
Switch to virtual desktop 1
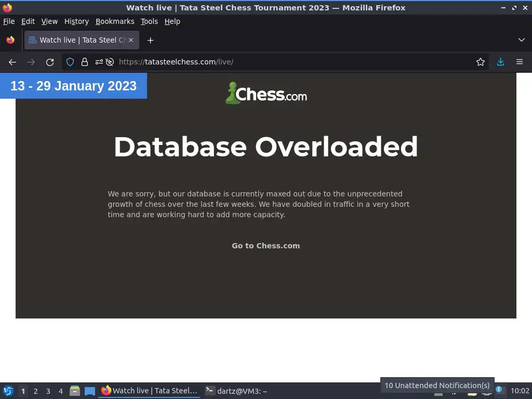(23, 391)
